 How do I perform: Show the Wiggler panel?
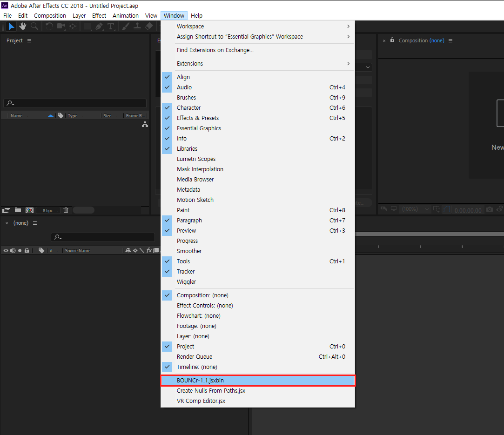(258, 282)
